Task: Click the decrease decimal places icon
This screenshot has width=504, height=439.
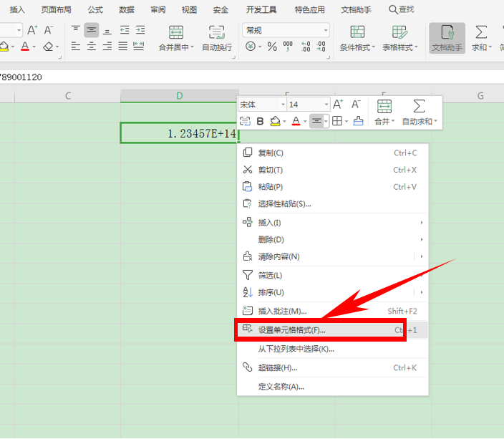Action: [x=321, y=47]
